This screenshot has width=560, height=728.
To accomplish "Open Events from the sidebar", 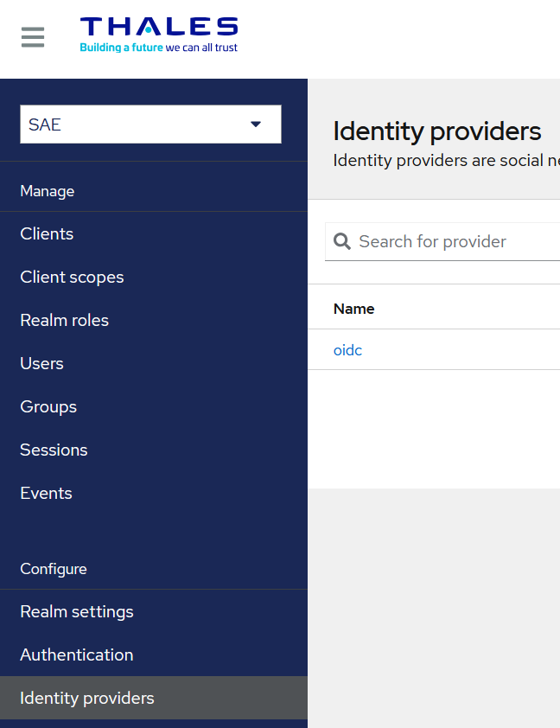I will (46, 493).
